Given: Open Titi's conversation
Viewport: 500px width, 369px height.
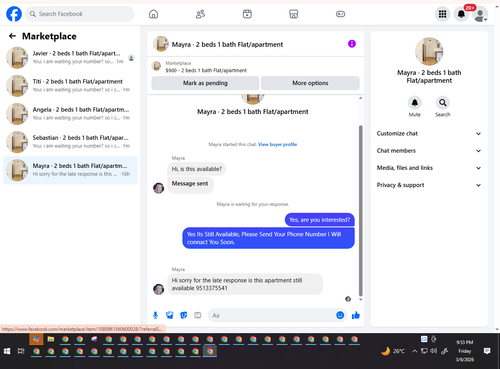Looking at the screenshot, I should pyautogui.click(x=70, y=86).
